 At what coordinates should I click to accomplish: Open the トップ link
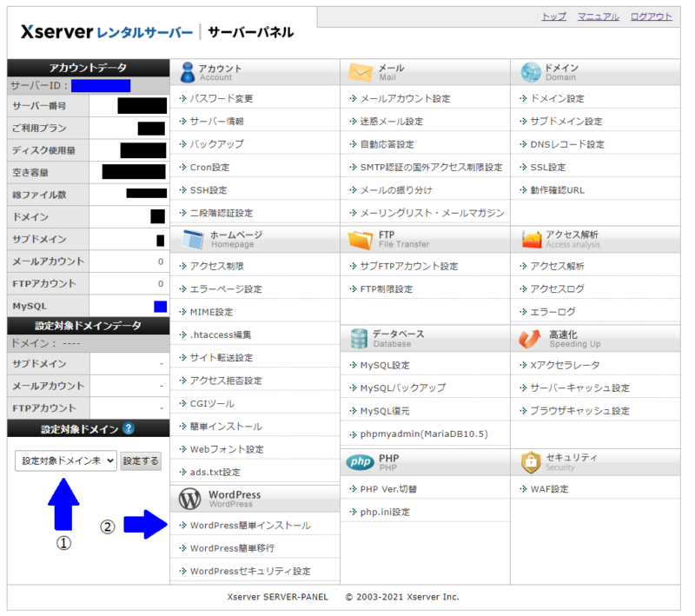[x=554, y=17]
